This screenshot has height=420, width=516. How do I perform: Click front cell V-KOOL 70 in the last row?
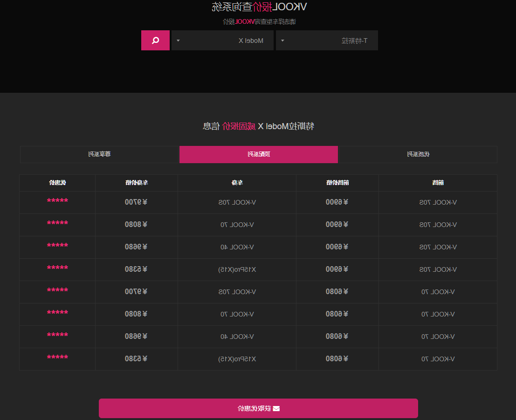tap(438, 359)
